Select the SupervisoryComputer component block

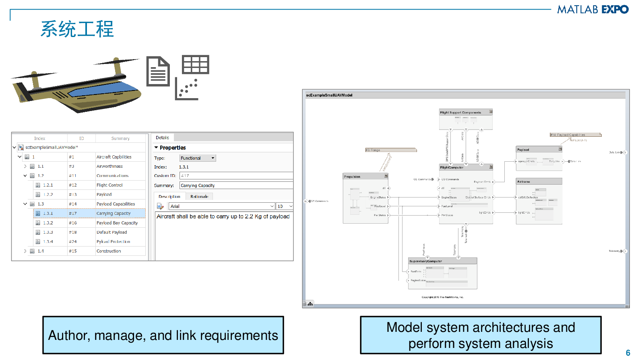click(x=443, y=274)
